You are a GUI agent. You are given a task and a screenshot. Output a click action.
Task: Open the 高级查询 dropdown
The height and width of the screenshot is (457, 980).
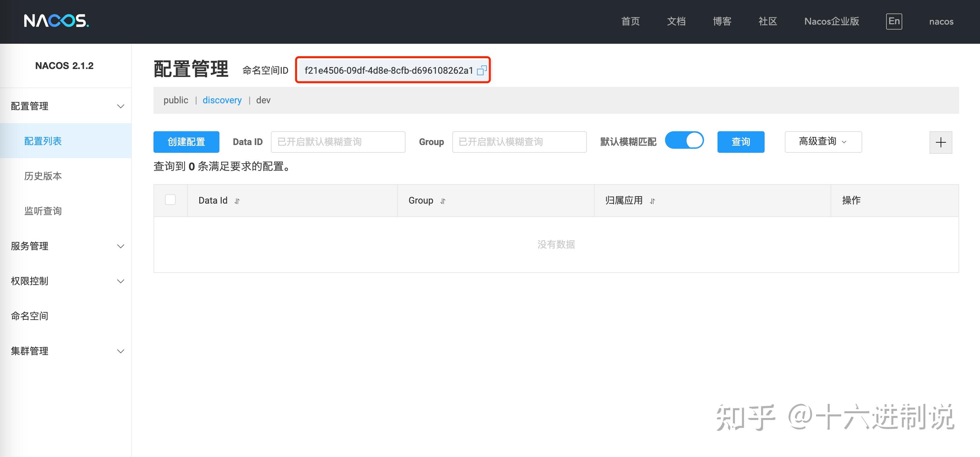pyautogui.click(x=823, y=142)
